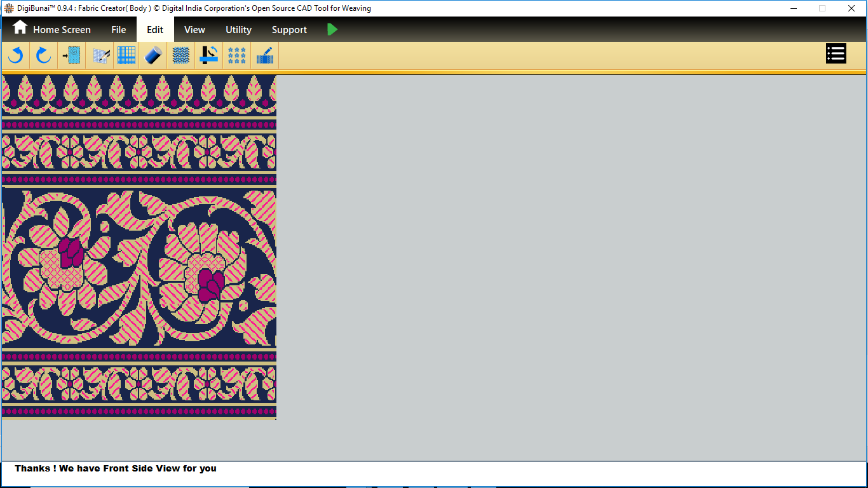
Task: Click the weave texture pattern icon
Action: tap(181, 55)
